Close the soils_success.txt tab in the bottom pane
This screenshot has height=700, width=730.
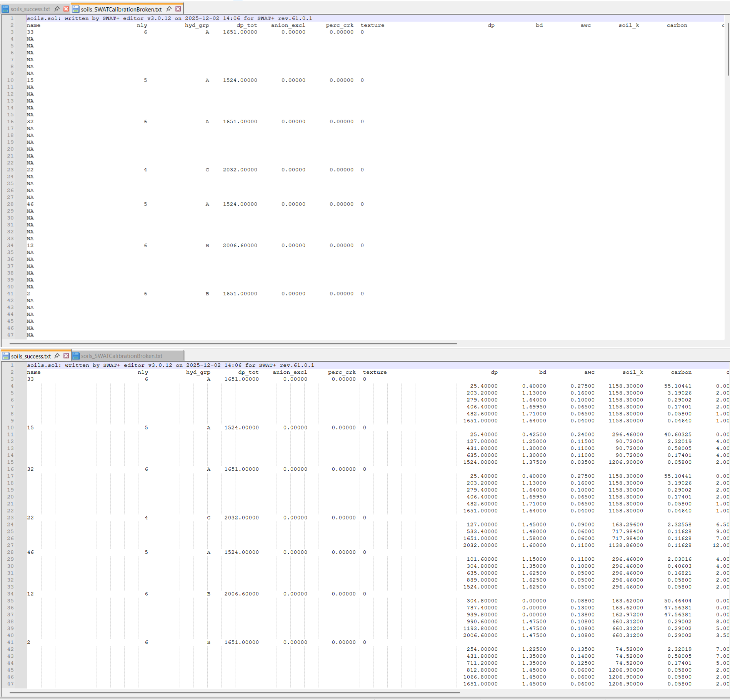pyautogui.click(x=66, y=356)
